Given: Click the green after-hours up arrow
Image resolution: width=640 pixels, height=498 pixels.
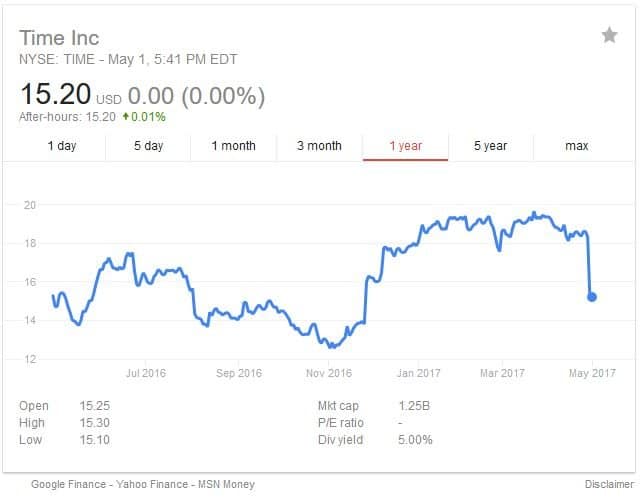Looking at the screenshot, I should (126, 116).
